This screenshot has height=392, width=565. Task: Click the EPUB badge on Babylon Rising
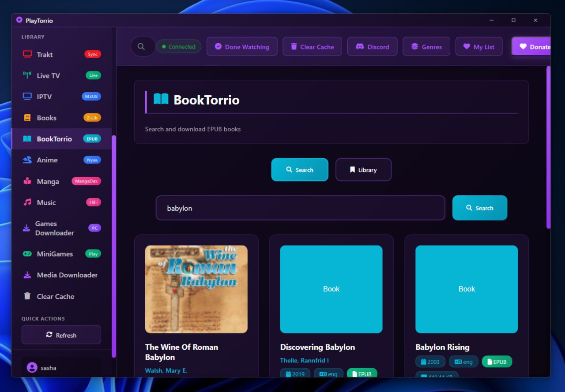[x=497, y=362]
